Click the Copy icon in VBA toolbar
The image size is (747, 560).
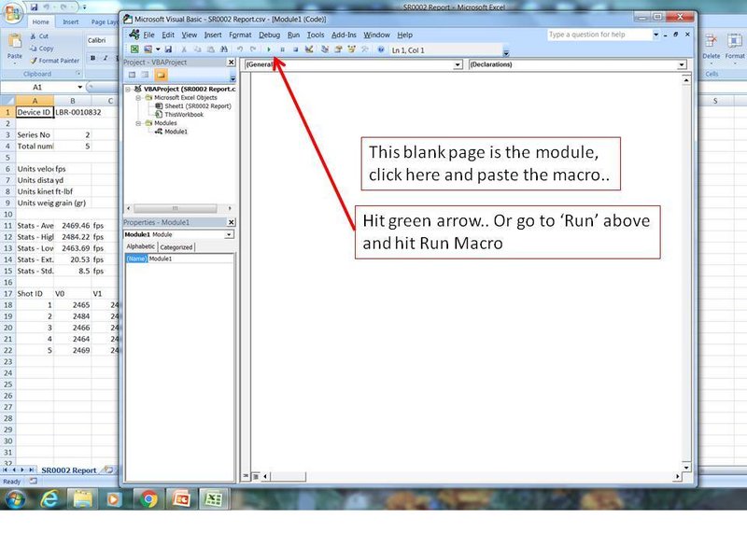click(x=197, y=49)
